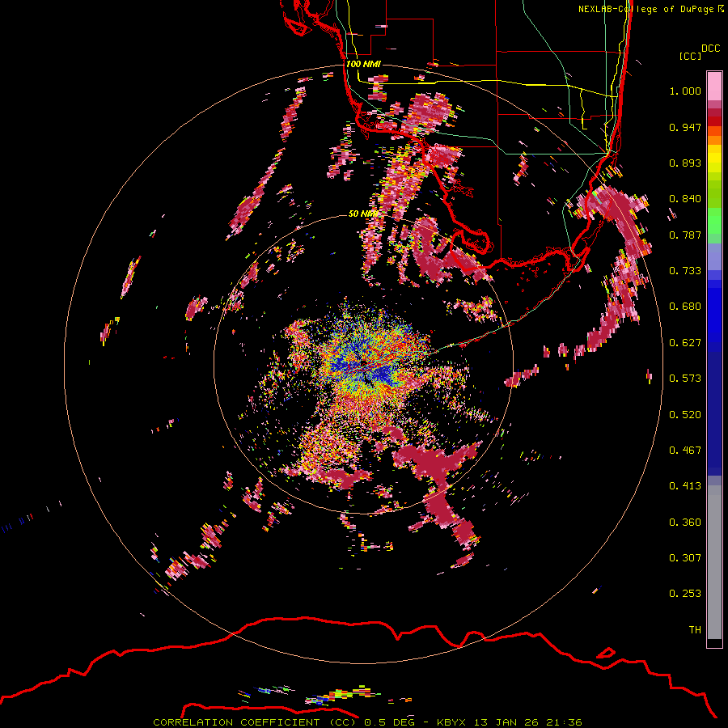Viewport: 728px width, 728px height.
Task: Click the 0.947 scale value
Action: tap(685, 127)
